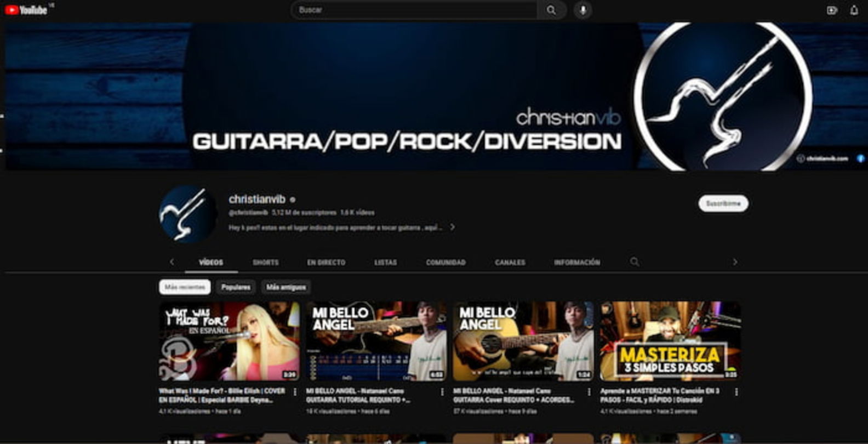Open title MI BELLO ANGEL Cover REQUINTO ACORDES

pos(513,395)
